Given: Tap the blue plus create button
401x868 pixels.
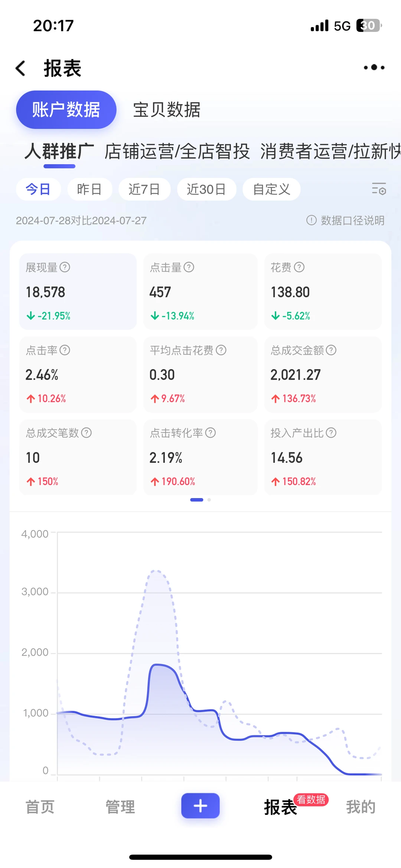Looking at the screenshot, I should (x=200, y=806).
